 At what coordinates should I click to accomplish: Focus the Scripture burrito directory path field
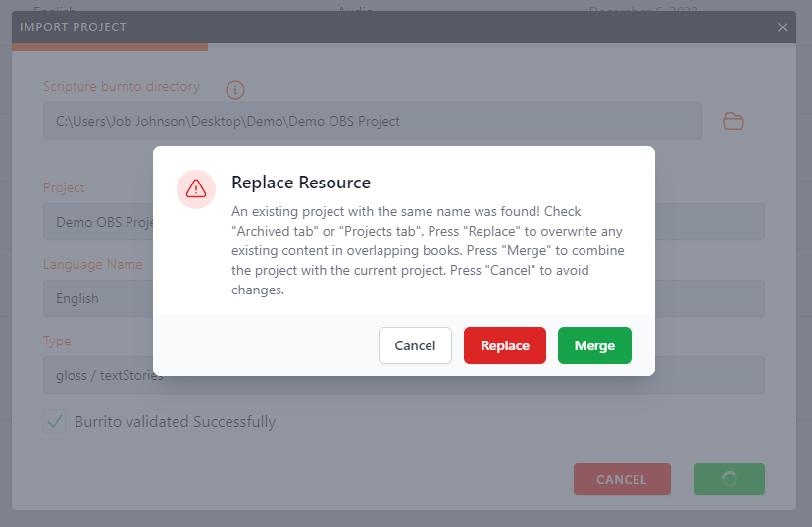373,121
